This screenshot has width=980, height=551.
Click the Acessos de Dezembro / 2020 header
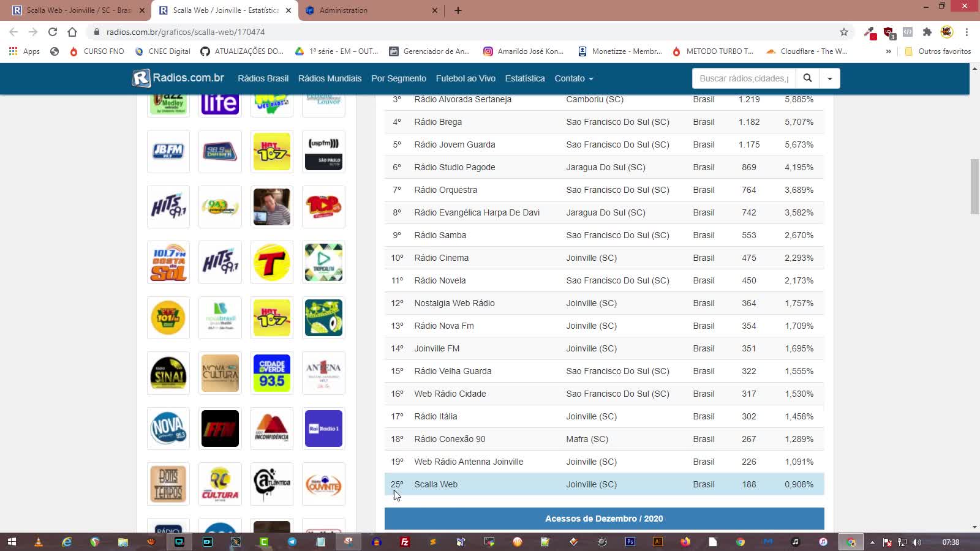pos(604,519)
